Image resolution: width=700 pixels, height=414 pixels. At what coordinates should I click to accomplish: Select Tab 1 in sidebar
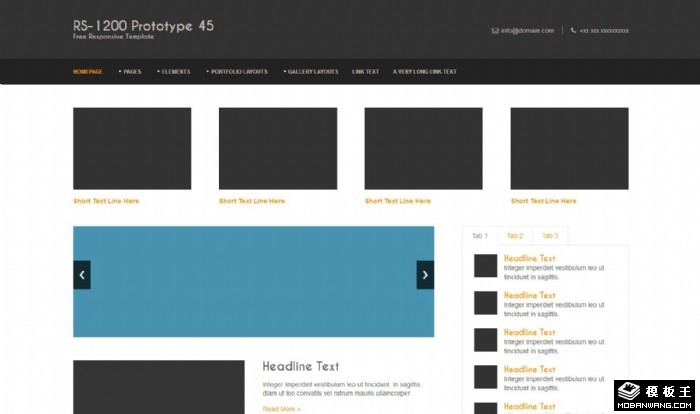coord(479,236)
